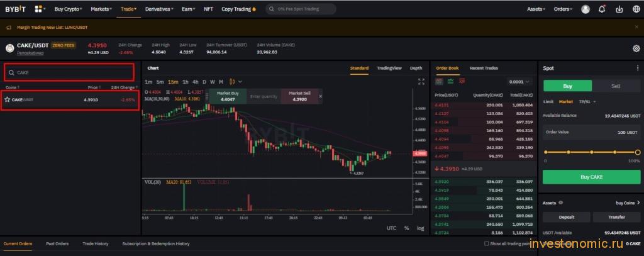Open Buy Crypto dropdown menu
The height and width of the screenshot is (256, 644).
tap(68, 9)
